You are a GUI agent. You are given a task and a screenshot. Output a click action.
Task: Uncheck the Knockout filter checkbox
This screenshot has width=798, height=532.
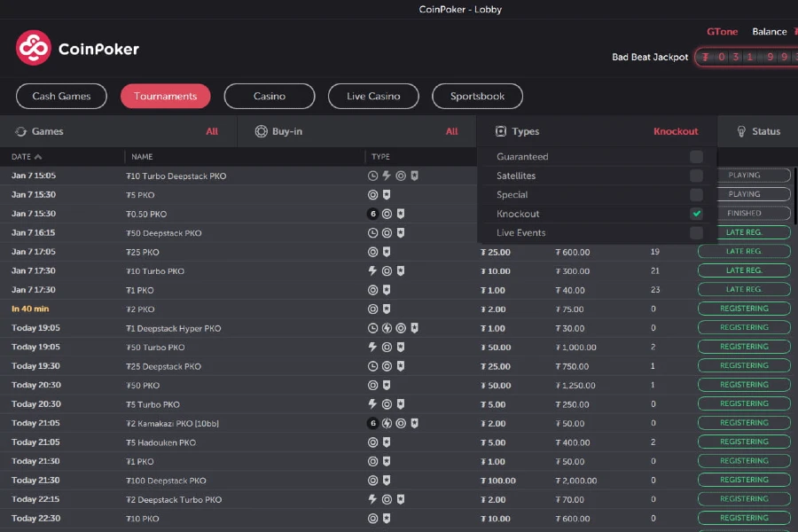click(x=697, y=213)
